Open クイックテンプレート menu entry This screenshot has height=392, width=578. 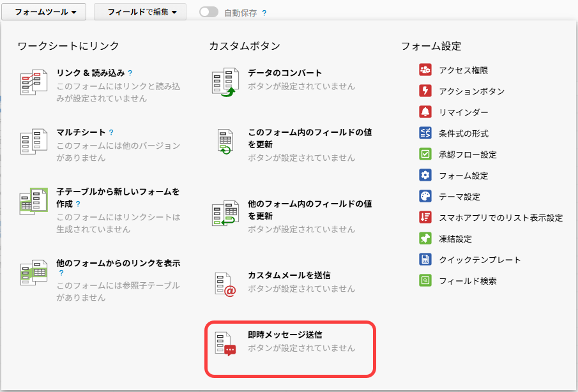(x=480, y=260)
